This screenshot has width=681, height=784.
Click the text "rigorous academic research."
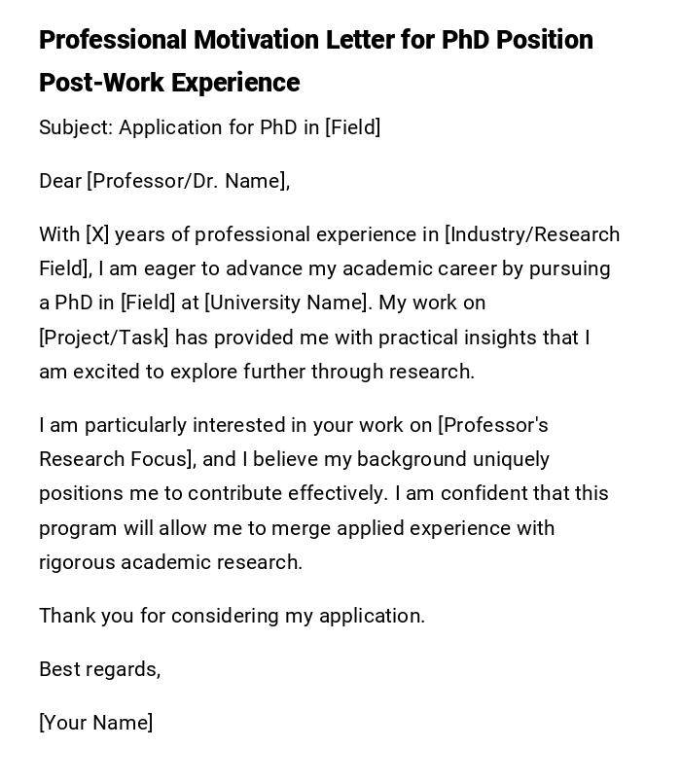170,562
